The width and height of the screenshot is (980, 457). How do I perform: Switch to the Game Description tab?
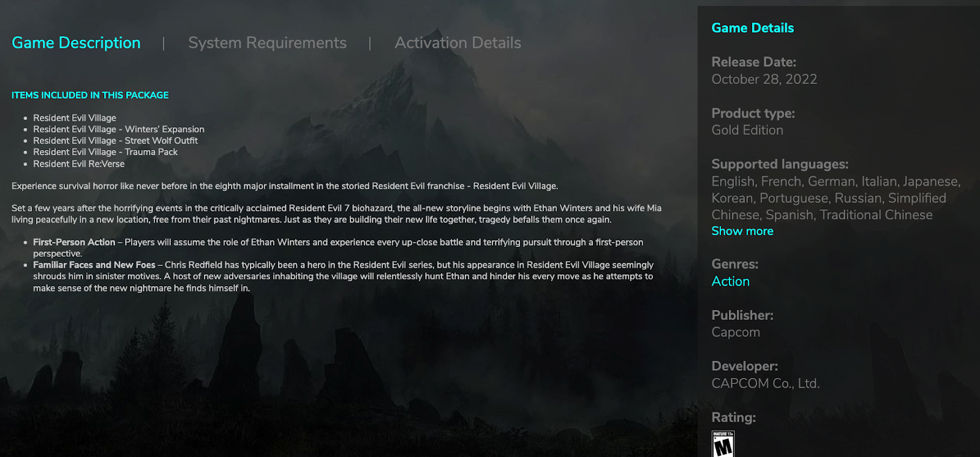click(76, 43)
